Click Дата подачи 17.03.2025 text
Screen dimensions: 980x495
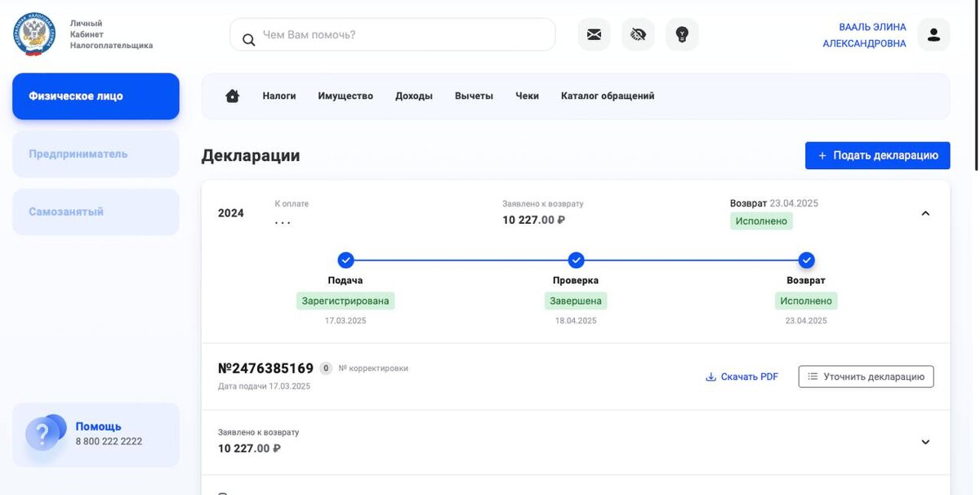click(x=264, y=386)
